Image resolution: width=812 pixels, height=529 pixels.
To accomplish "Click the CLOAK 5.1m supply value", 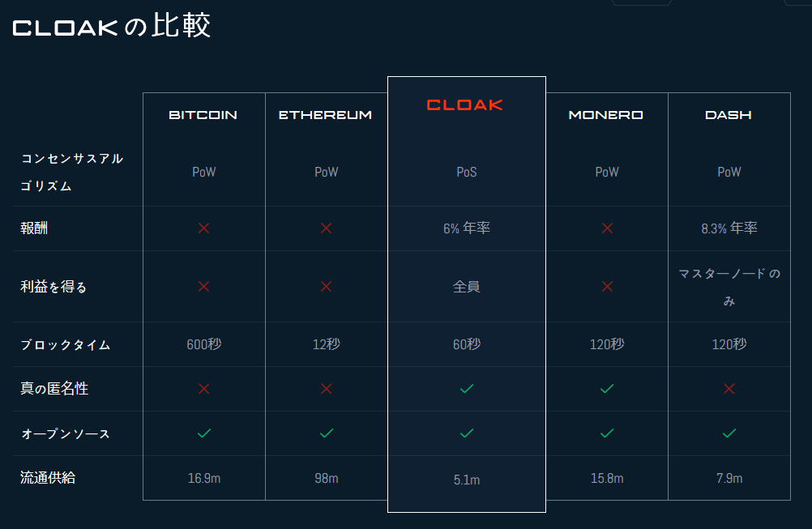I will click(x=467, y=480).
